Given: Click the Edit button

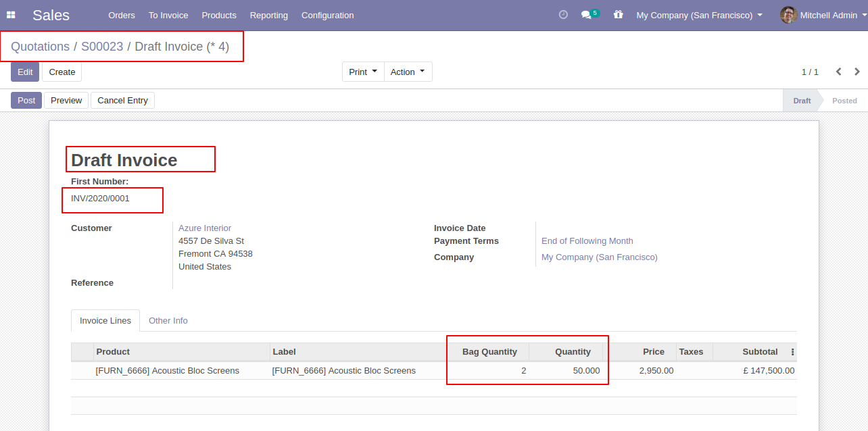Looking at the screenshot, I should tap(25, 72).
